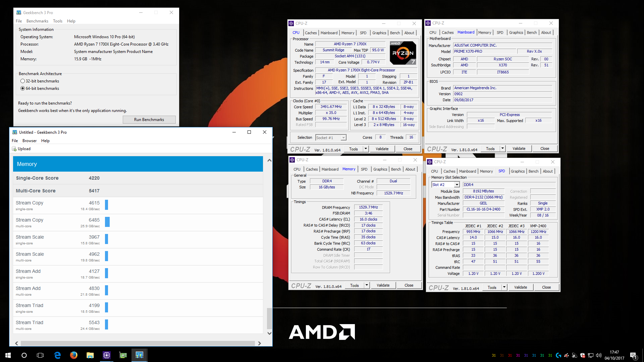The width and height of the screenshot is (644, 362).
Task: Click Validate in CPU-Z SPD window
Action: [521, 287]
